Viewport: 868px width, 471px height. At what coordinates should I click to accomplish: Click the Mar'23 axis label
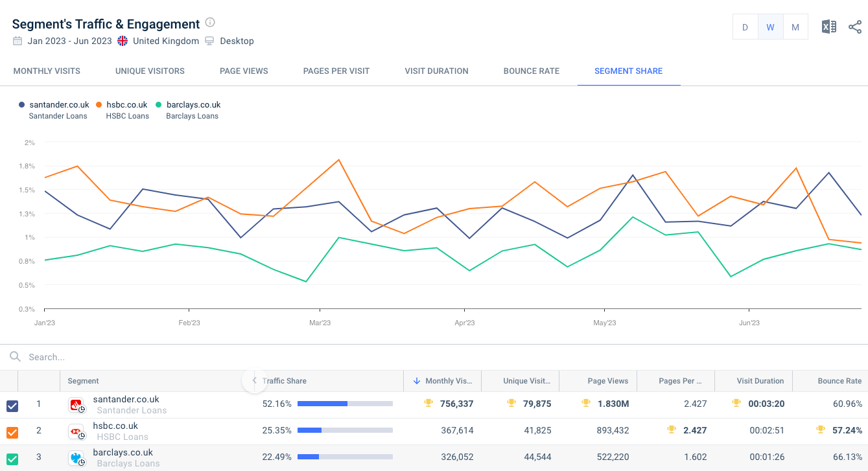(x=320, y=323)
